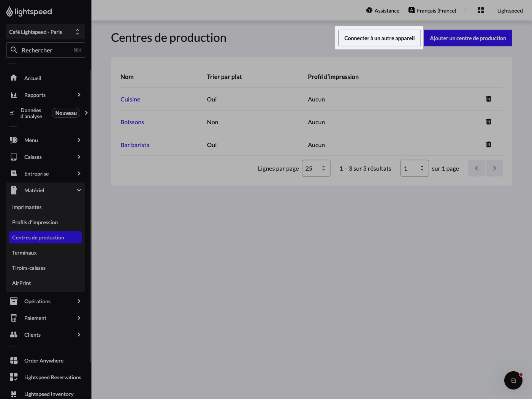
Task: Click the Nom column header
Action: 127,77
